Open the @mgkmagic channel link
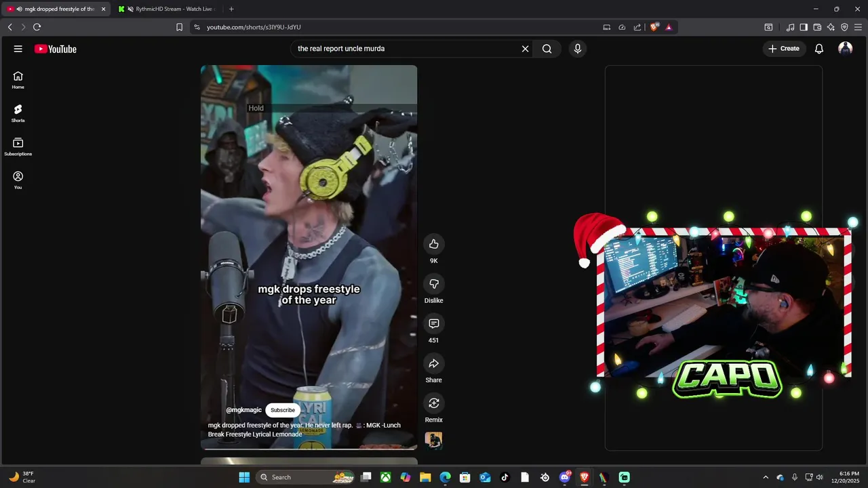 243,410
